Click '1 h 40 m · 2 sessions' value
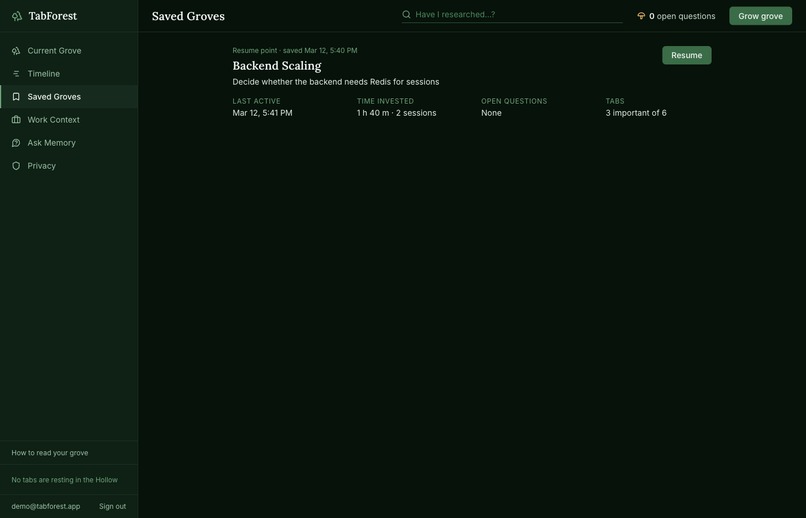Screen dimensions: 806x518 pos(396,113)
